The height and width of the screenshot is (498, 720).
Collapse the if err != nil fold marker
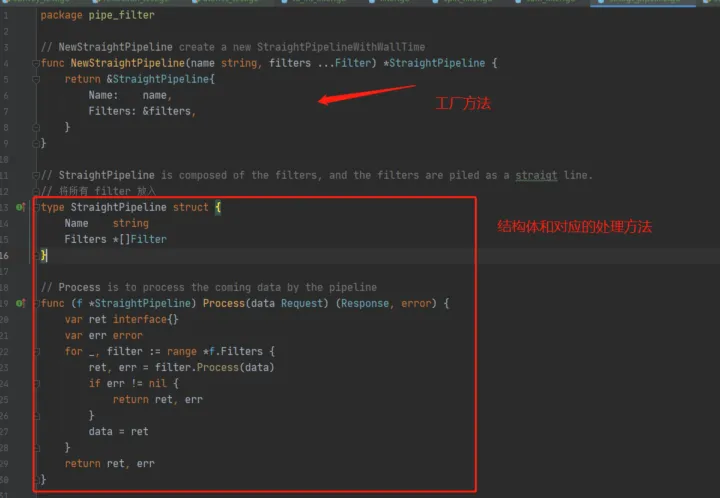[x=37, y=383]
